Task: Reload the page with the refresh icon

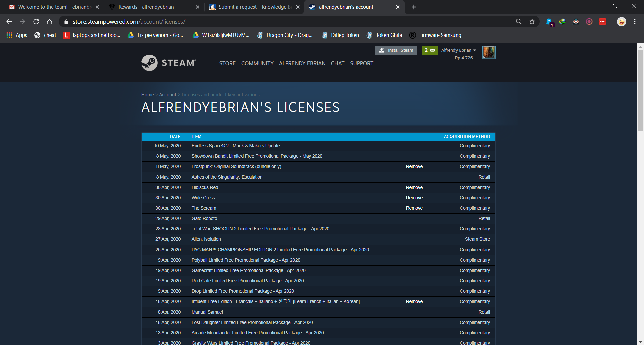Action: pos(36,22)
